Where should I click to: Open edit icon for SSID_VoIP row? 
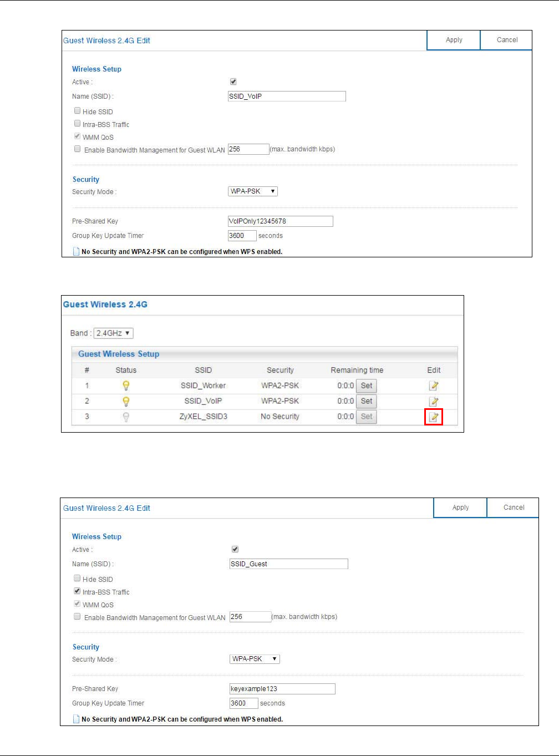point(434,401)
